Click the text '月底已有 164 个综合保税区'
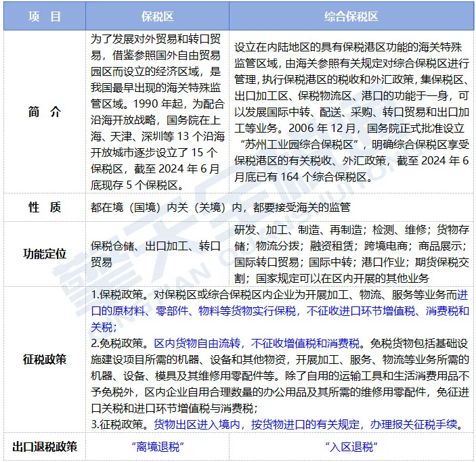Image resolution: width=476 pixels, height=462 pixels. 301,177
